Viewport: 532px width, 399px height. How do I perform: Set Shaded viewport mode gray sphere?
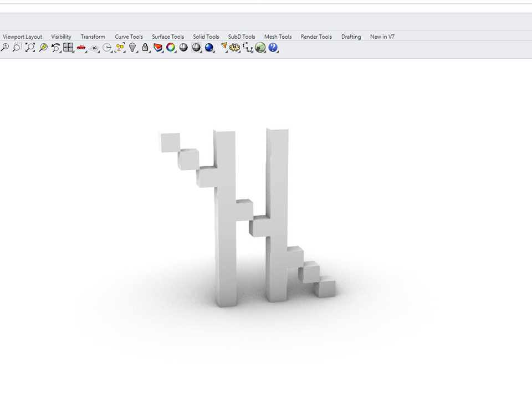click(183, 48)
